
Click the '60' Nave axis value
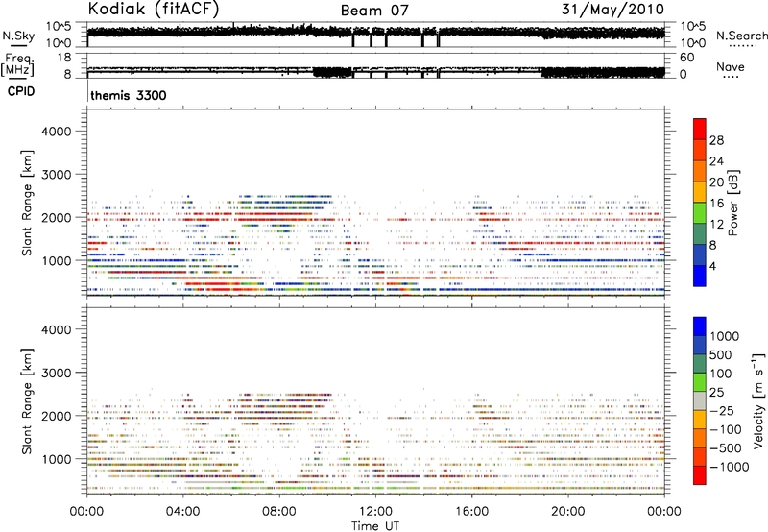[686, 58]
